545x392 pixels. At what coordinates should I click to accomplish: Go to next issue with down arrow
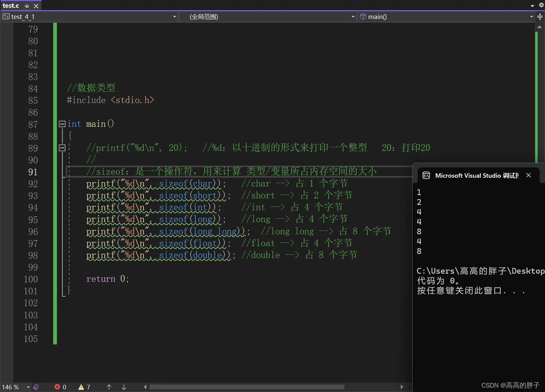pyautogui.click(x=124, y=387)
